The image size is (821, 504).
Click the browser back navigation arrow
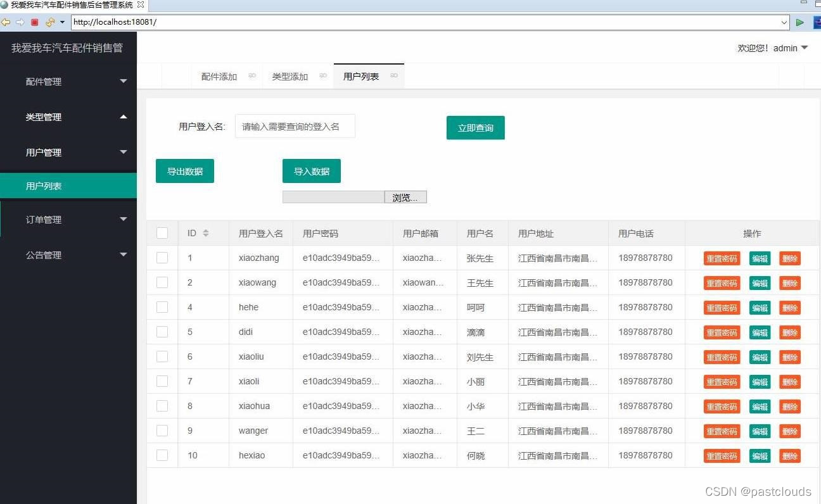(x=6, y=21)
